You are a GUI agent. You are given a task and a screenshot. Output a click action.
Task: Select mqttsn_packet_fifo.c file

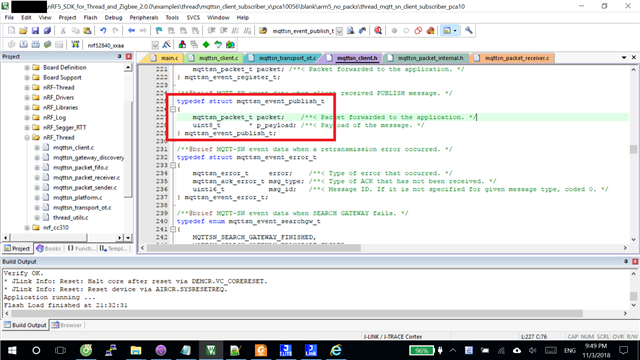pyautogui.click(x=81, y=167)
